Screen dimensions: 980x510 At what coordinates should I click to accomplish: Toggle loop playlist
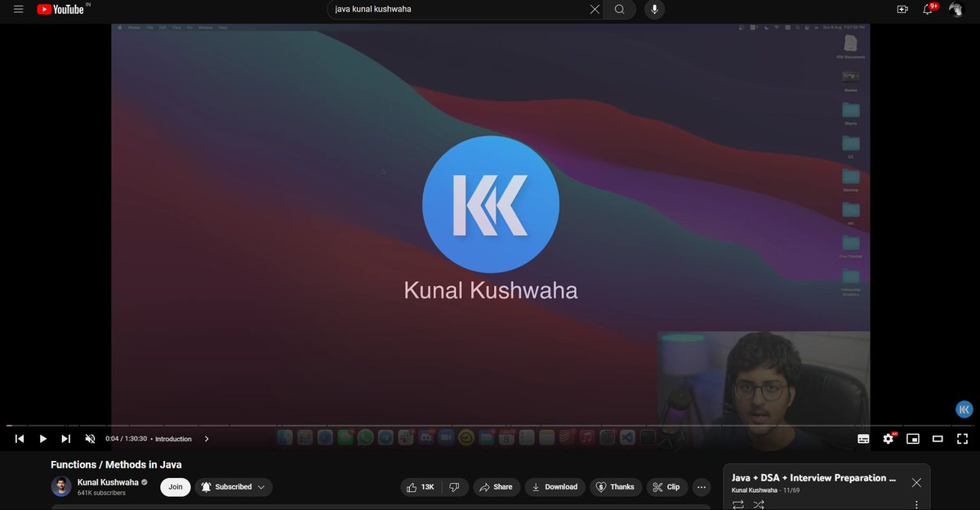tap(738, 505)
